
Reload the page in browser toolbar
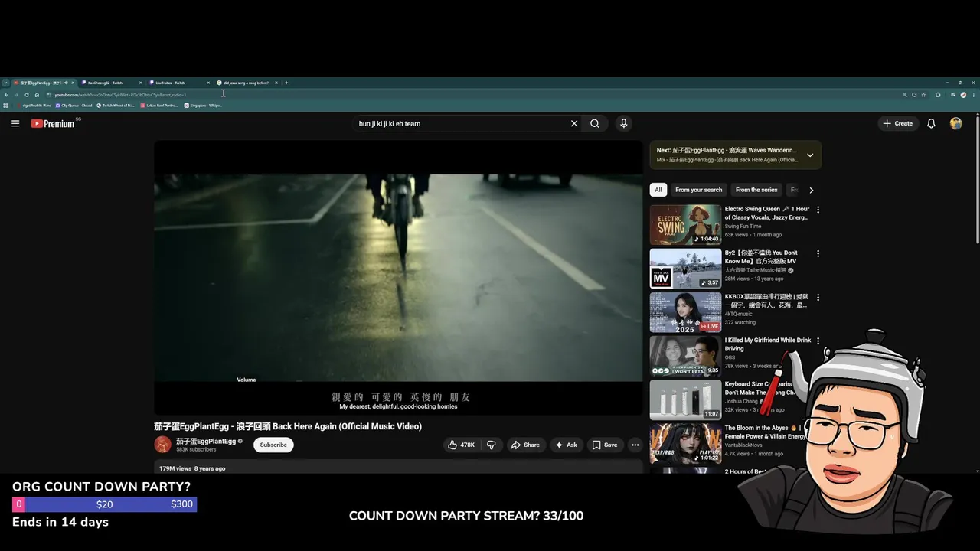[x=27, y=95]
